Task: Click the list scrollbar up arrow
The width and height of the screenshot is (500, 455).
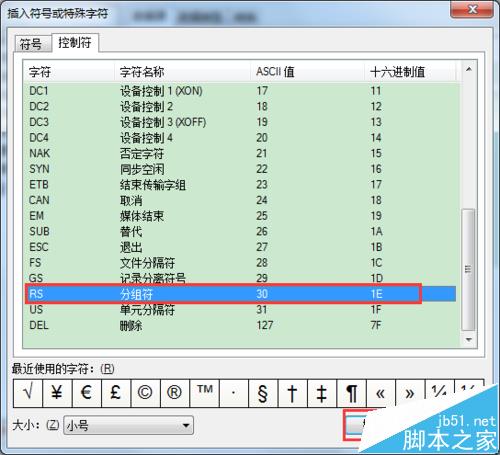Action: pos(469,69)
